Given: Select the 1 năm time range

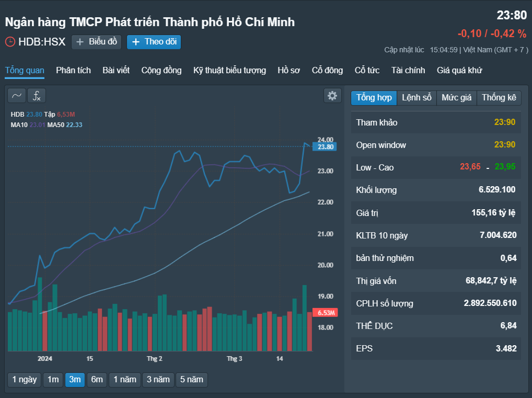Looking at the screenshot, I should [125, 380].
